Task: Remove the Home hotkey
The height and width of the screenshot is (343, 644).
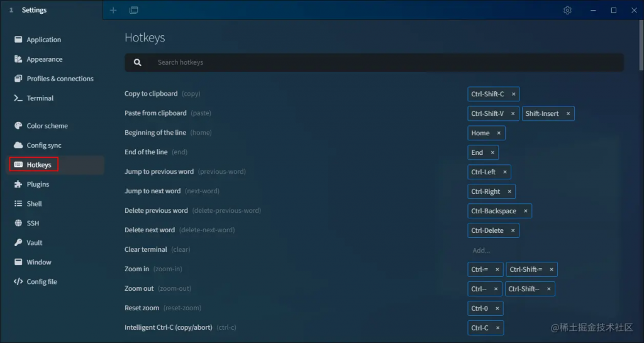Action: 499,133
